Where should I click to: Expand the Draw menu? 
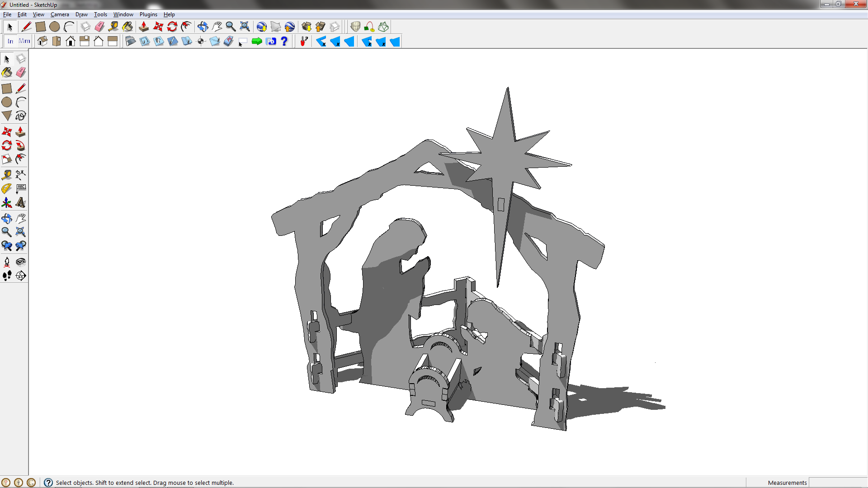point(81,14)
